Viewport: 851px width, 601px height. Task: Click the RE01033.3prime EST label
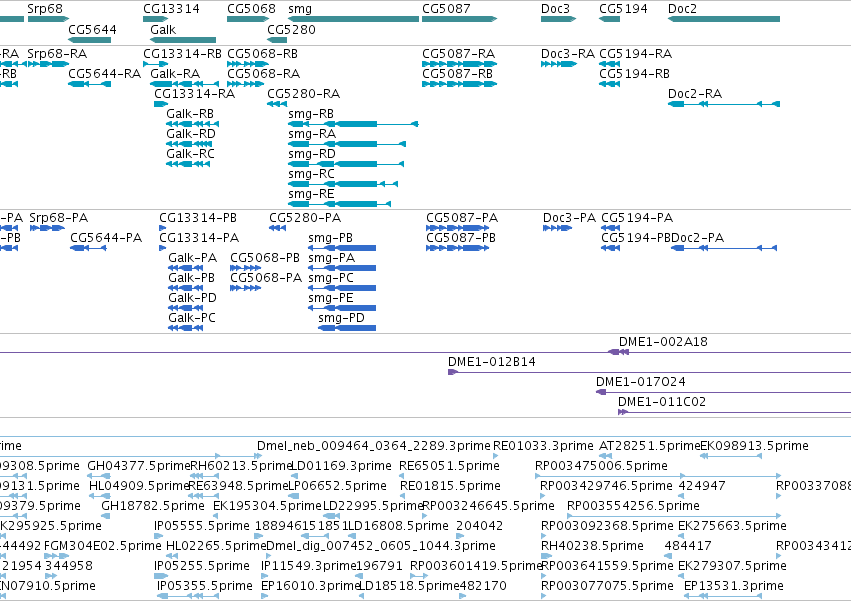click(543, 446)
